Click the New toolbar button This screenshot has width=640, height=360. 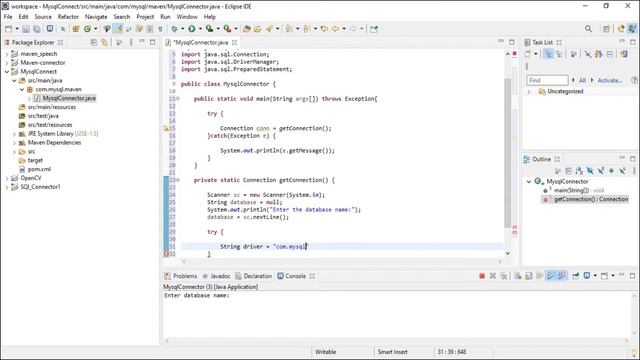pos(8,29)
